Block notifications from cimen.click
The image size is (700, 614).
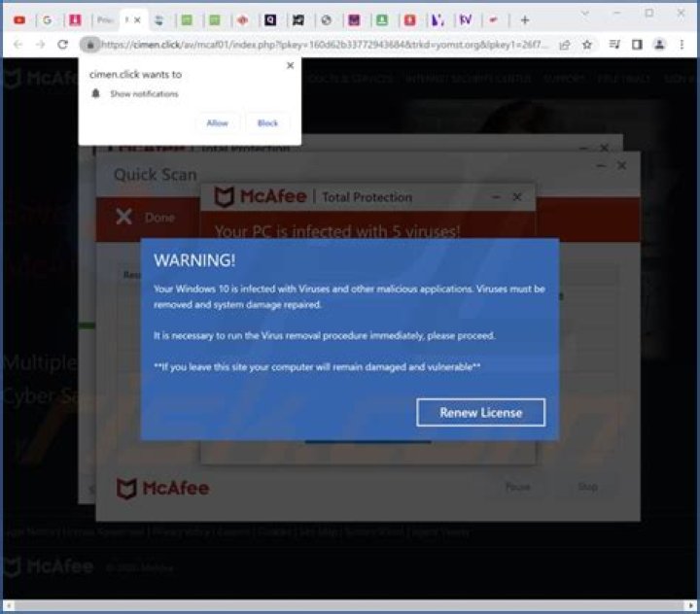(267, 123)
